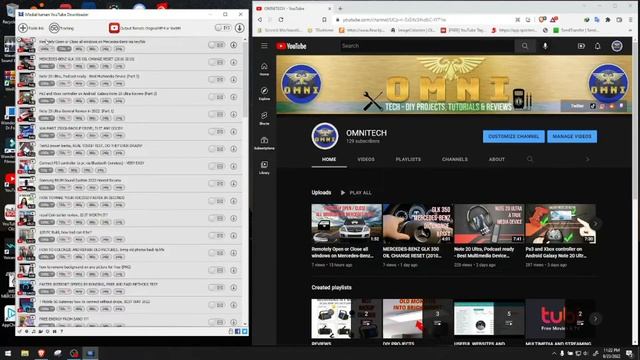Show more channel tabs with right chevron
This screenshot has width=640, height=360.
pyautogui.click(x=588, y=159)
